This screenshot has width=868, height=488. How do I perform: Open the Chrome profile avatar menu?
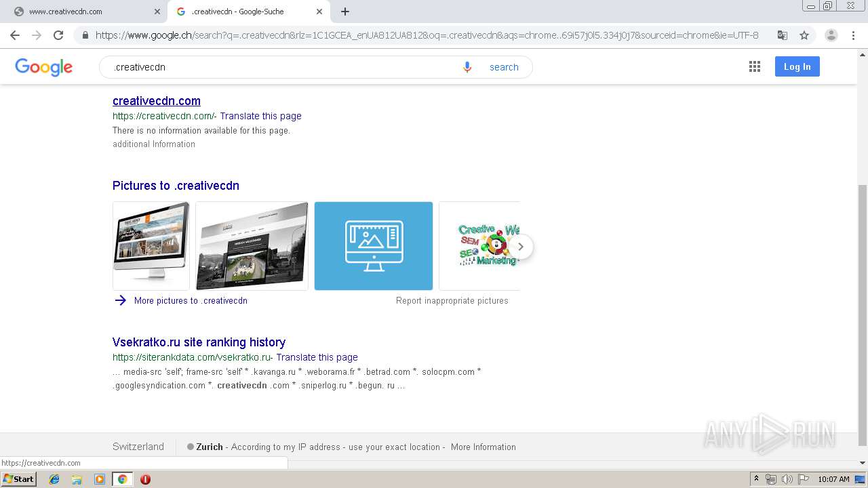[x=831, y=35]
